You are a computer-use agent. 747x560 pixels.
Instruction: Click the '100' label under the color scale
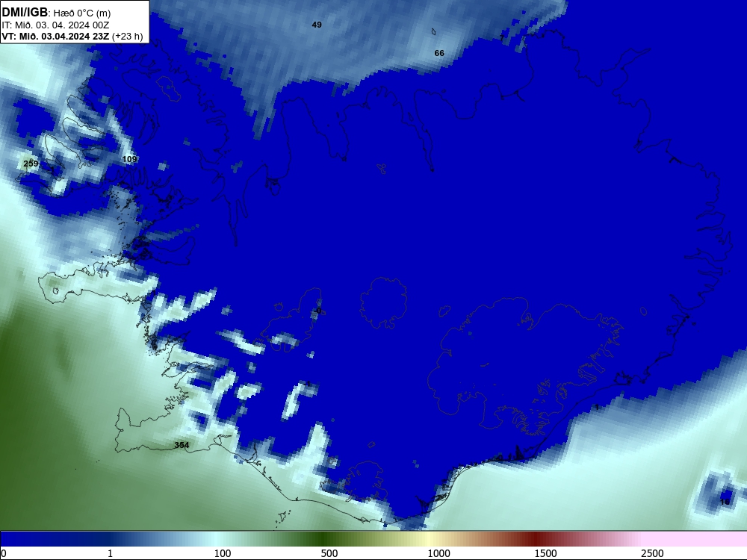[x=223, y=553]
